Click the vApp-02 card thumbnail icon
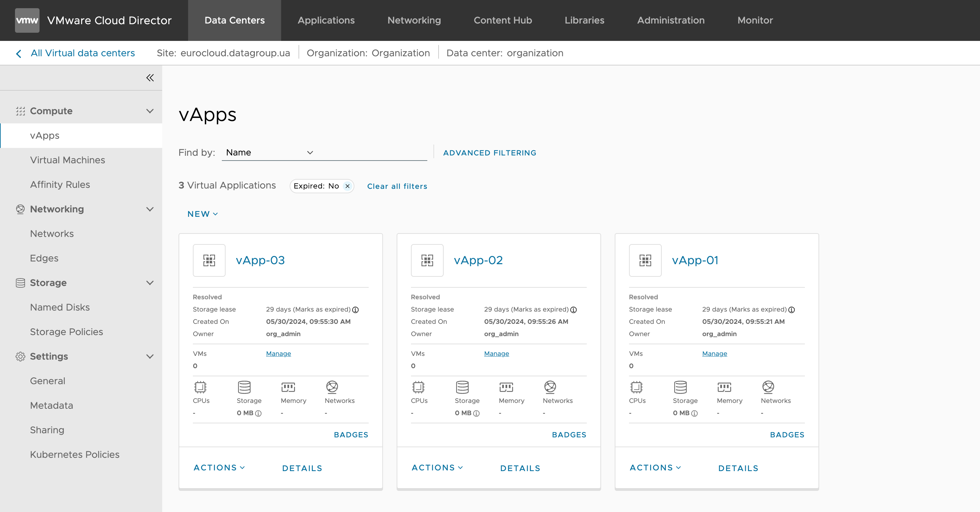Screen dimensions: 980x512 pos(427,260)
